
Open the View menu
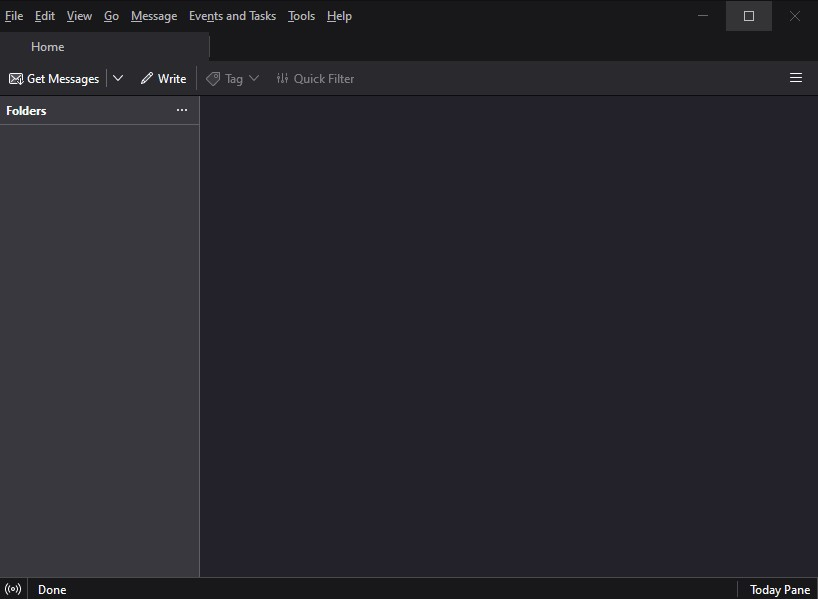(x=79, y=16)
